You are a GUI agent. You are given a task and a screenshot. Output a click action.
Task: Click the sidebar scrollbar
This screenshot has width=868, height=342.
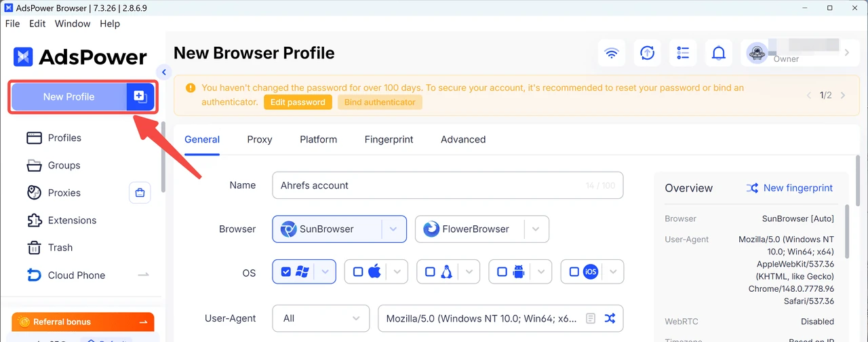point(163,157)
